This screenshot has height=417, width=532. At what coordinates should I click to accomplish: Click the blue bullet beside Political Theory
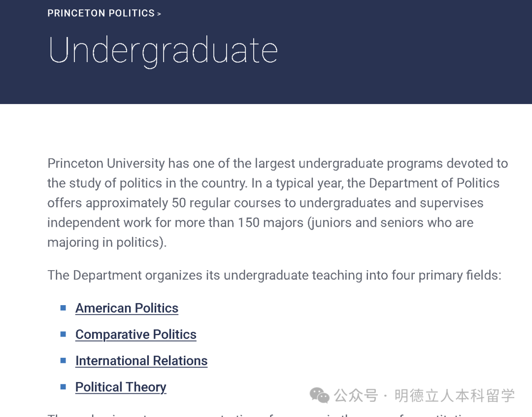click(63, 387)
